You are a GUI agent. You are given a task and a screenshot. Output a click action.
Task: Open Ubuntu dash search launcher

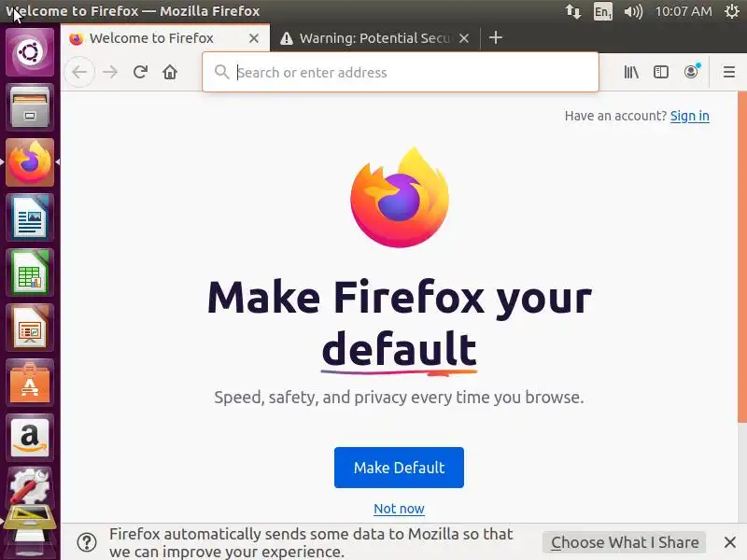click(x=30, y=52)
